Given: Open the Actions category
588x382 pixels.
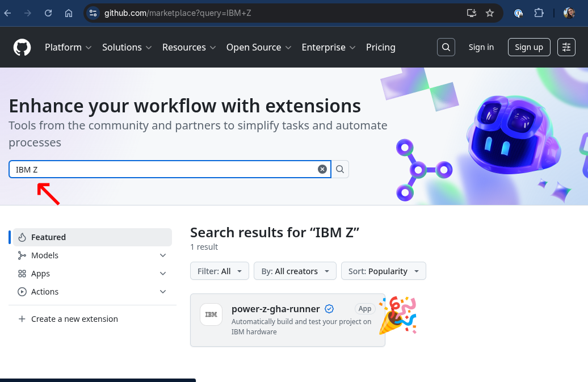Looking at the screenshot, I should pyautogui.click(x=45, y=292).
